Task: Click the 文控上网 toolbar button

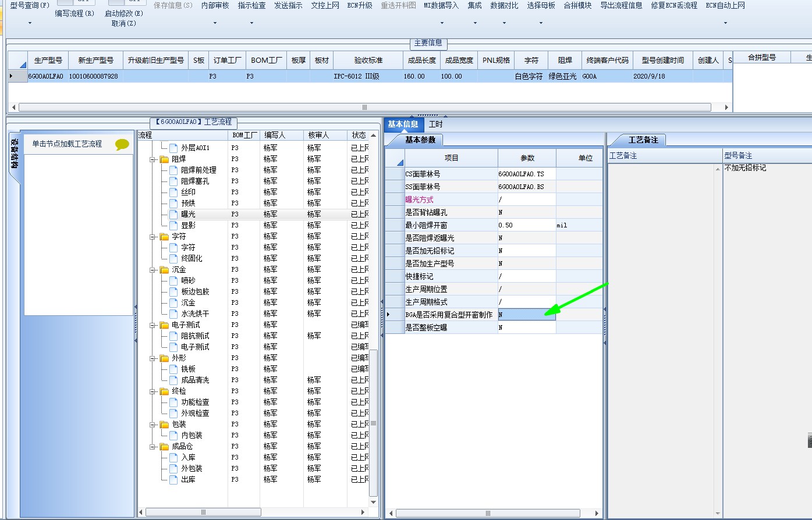Action: [325, 5]
